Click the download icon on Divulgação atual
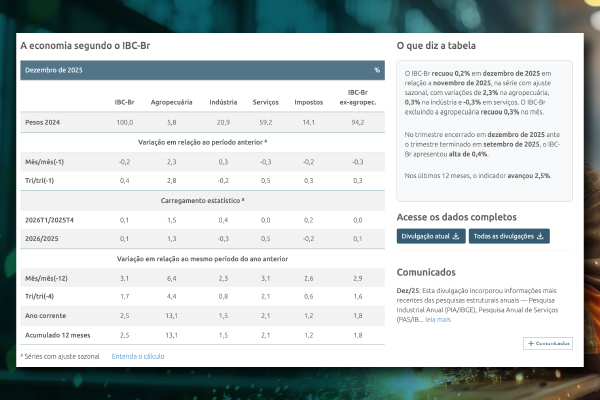600x400 pixels. coord(456,236)
